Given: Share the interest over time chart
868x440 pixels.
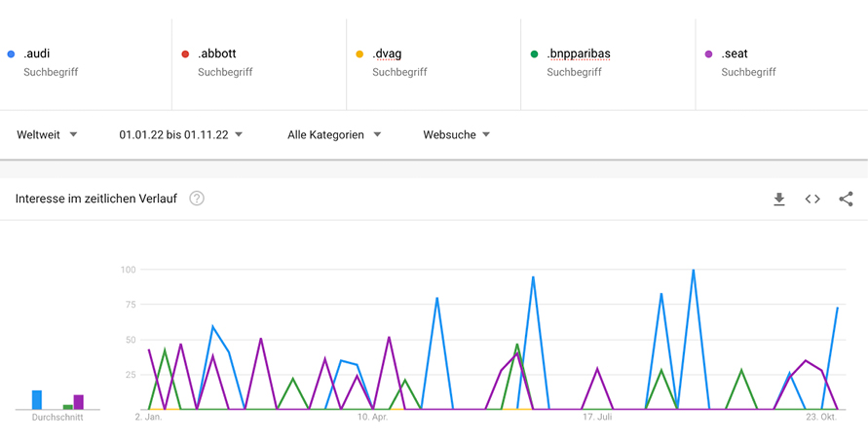Looking at the screenshot, I should click(846, 200).
